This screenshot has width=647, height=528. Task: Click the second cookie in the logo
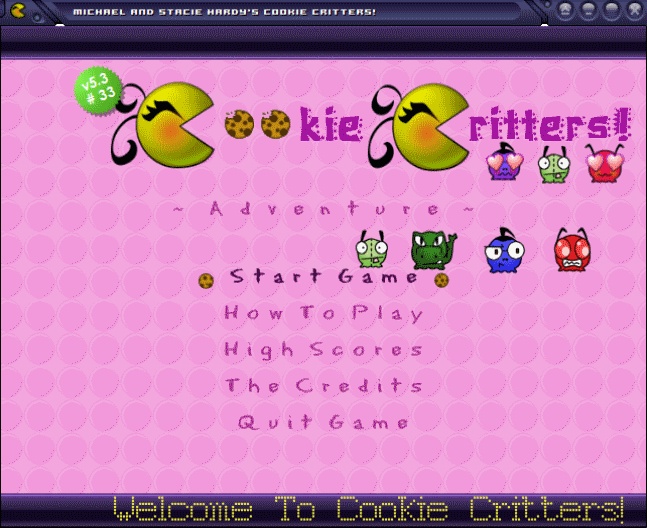(x=275, y=124)
